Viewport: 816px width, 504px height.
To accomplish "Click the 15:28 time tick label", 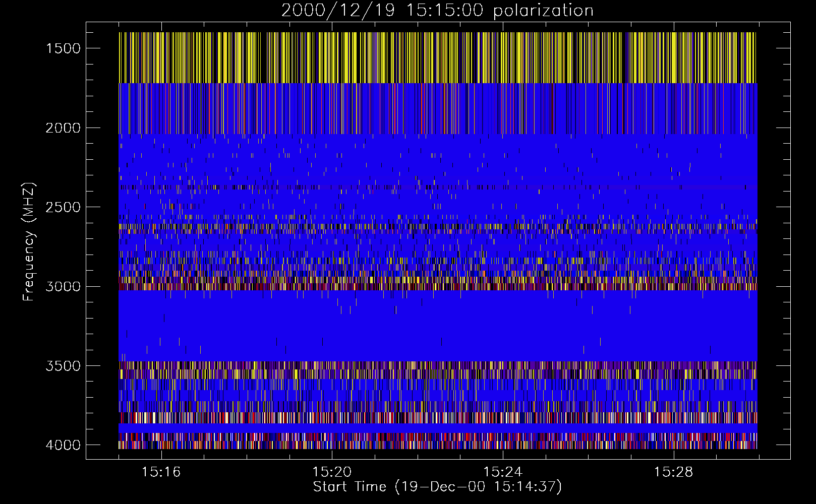I will pos(674,472).
